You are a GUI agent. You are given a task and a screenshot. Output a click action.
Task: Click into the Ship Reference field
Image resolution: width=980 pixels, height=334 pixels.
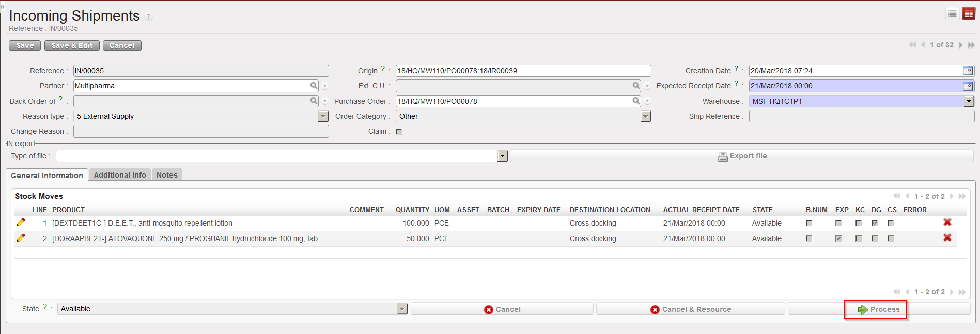coord(861,117)
